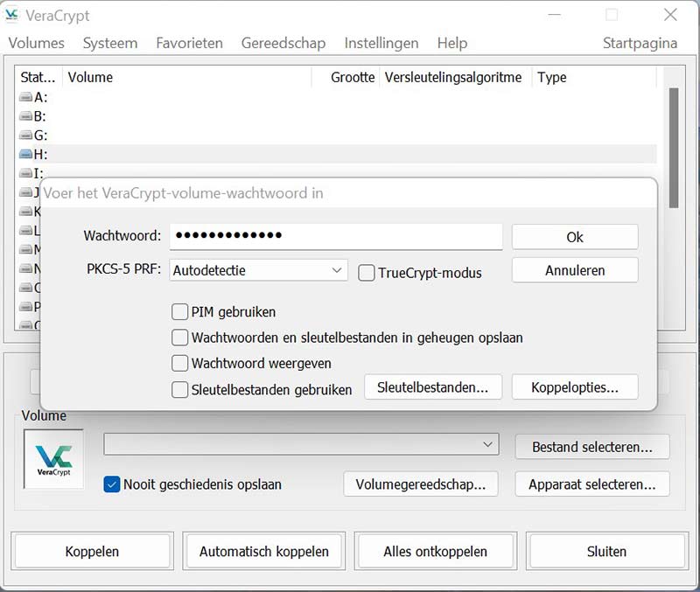
Task: Select drive G: icon in list
Action: [26, 135]
